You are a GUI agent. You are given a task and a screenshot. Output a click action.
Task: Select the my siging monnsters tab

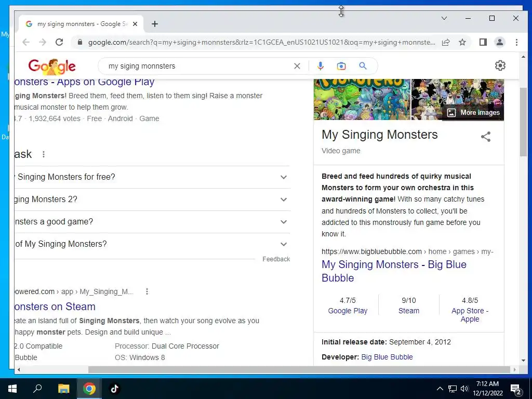click(x=82, y=24)
